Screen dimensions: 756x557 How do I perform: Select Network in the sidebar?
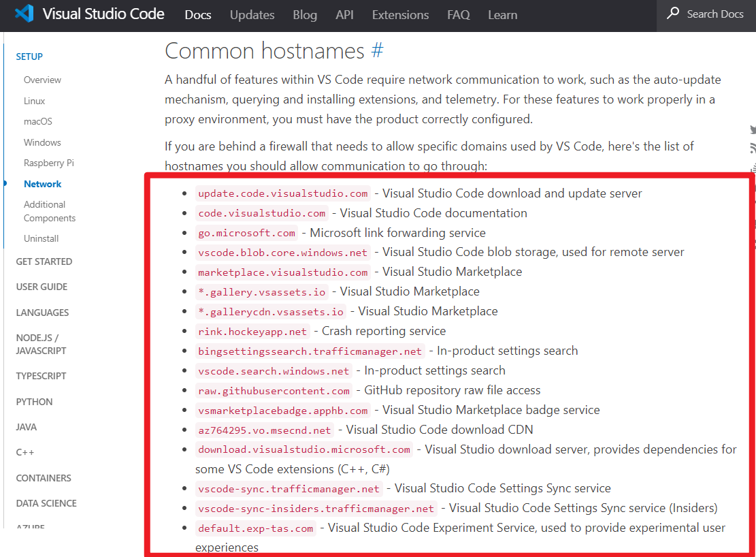point(42,184)
